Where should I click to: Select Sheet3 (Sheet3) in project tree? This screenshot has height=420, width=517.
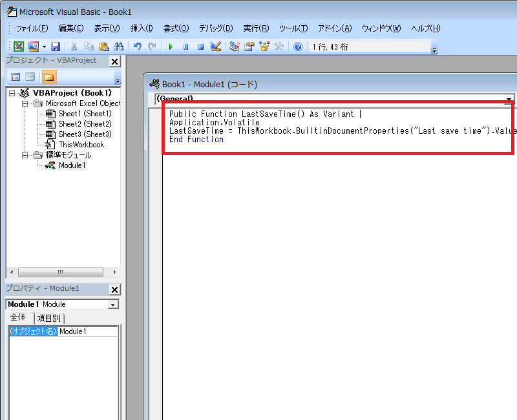85,134
